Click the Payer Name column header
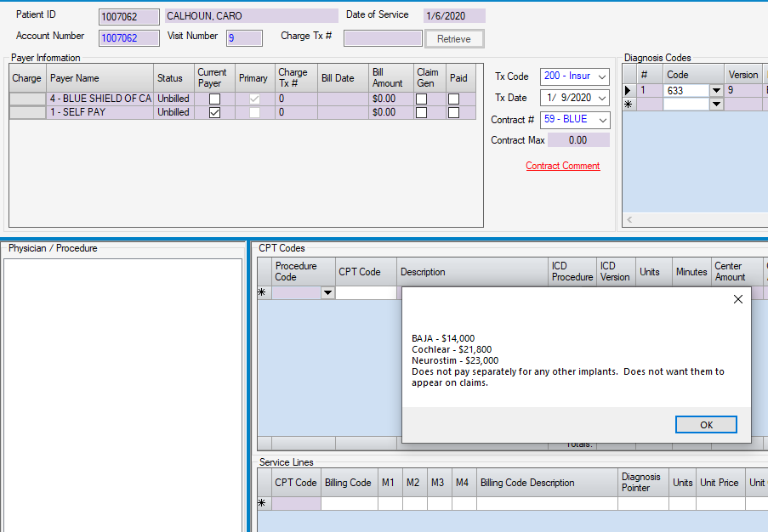Image resolution: width=768 pixels, height=532 pixels. (x=100, y=78)
